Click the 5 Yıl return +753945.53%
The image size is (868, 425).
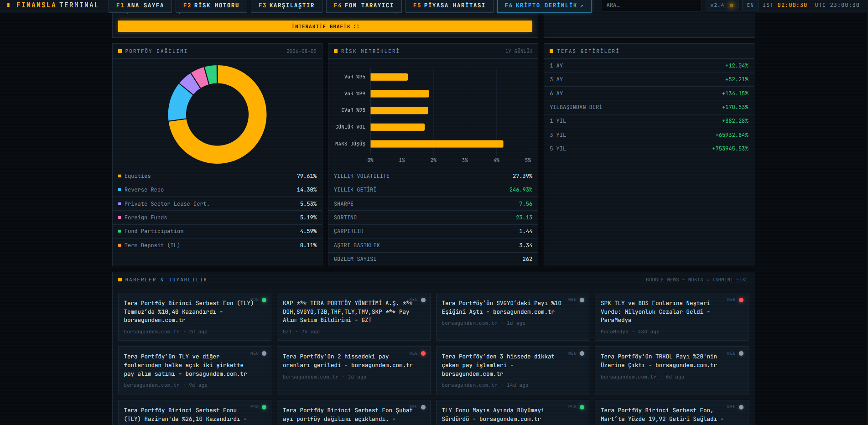click(730, 149)
